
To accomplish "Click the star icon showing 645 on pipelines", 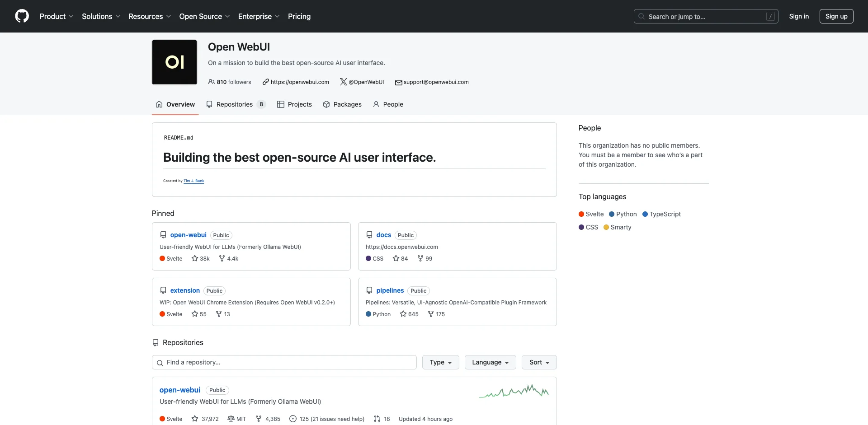I will 403,314.
